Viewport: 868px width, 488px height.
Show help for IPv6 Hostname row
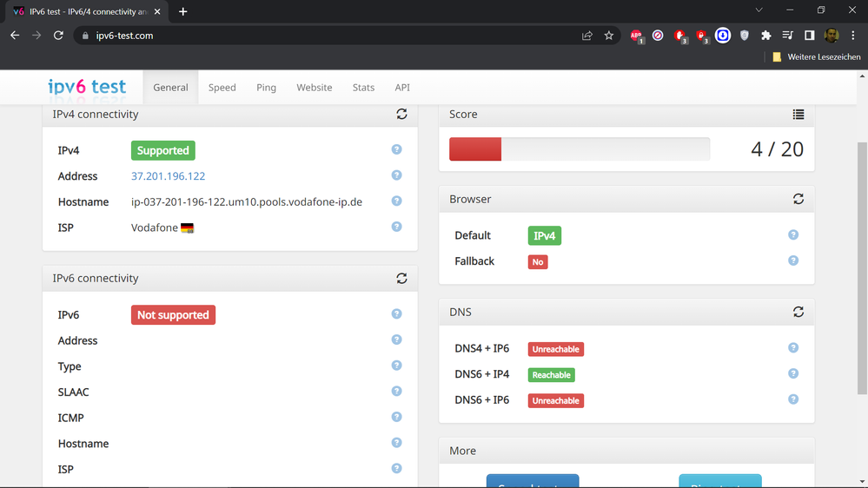[396, 443]
